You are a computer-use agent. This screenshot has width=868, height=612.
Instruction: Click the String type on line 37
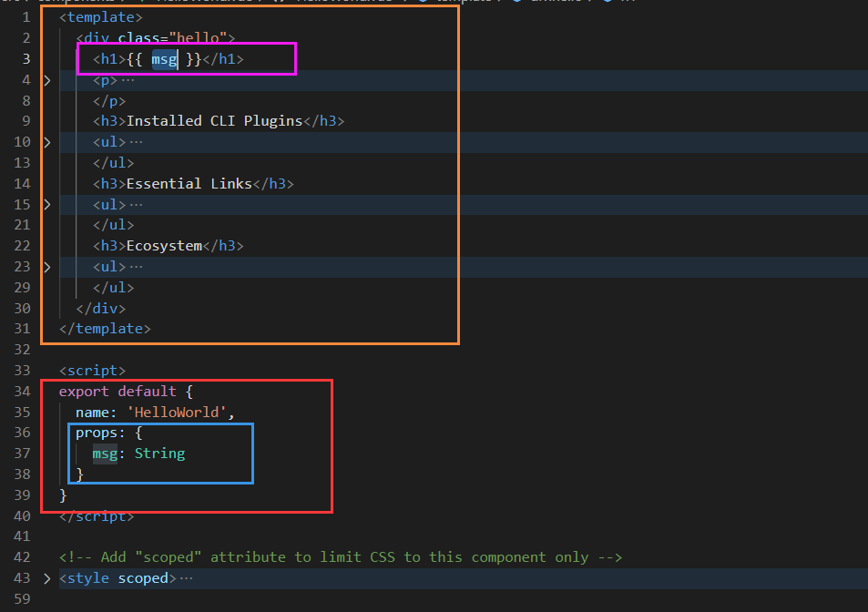point(159,454)
